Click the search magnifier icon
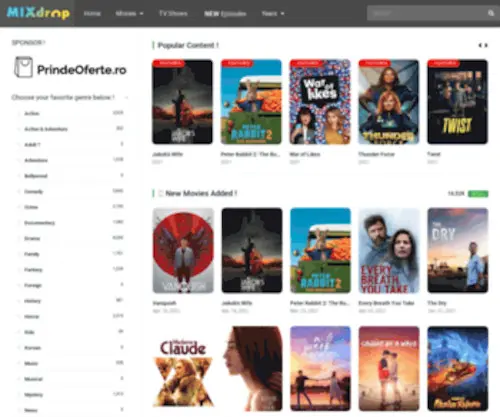 (491, 13)
